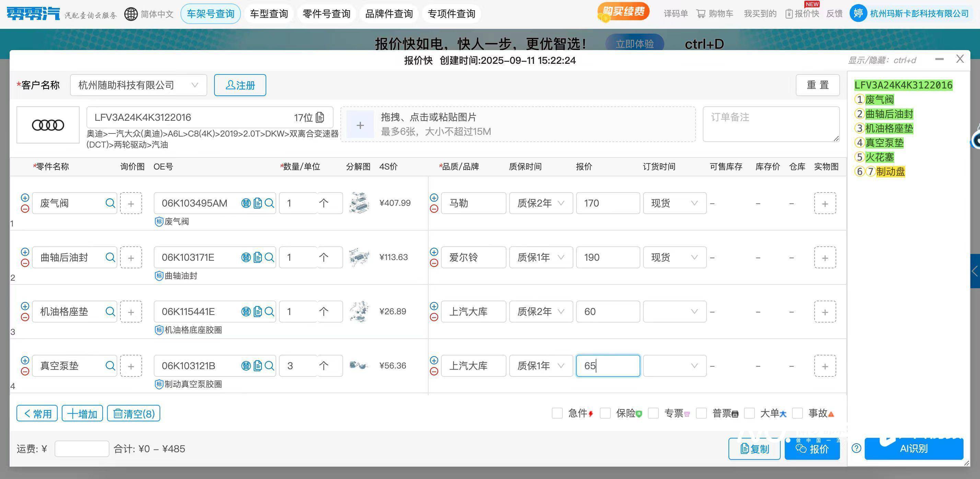Open the 零件号查询 tab
This screenshot has width=980, height=479.
pyautogui.click(x=326, y=14)
